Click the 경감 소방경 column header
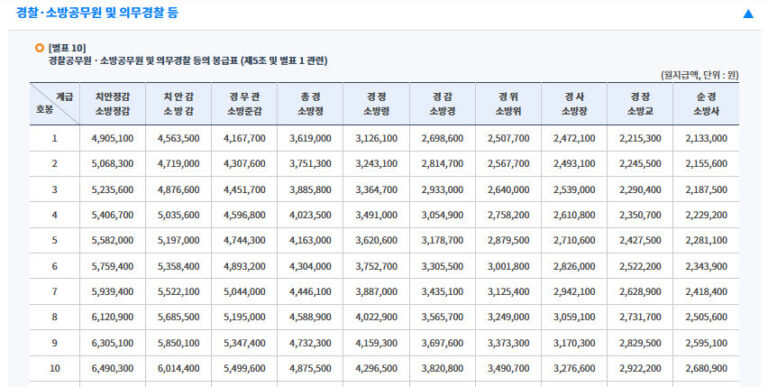This screenshot has height=387, width=768. tap(442, 104)
